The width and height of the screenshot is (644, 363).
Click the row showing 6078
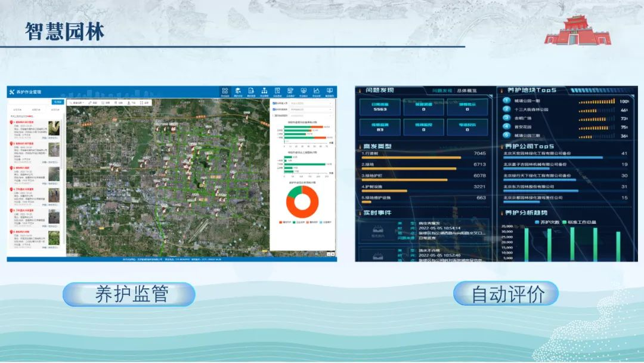424,177
